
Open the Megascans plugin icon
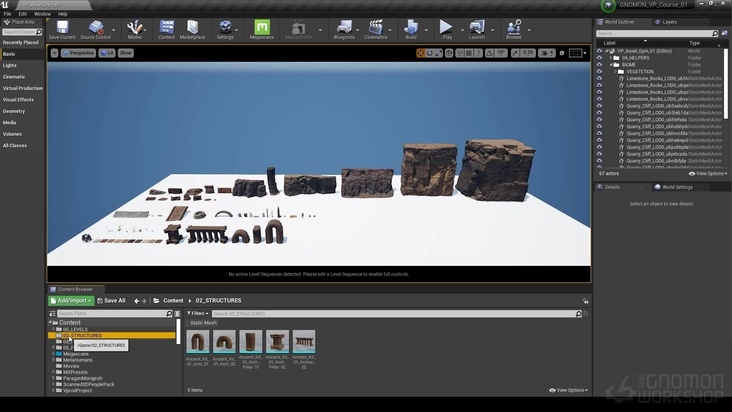coord(261,29)
